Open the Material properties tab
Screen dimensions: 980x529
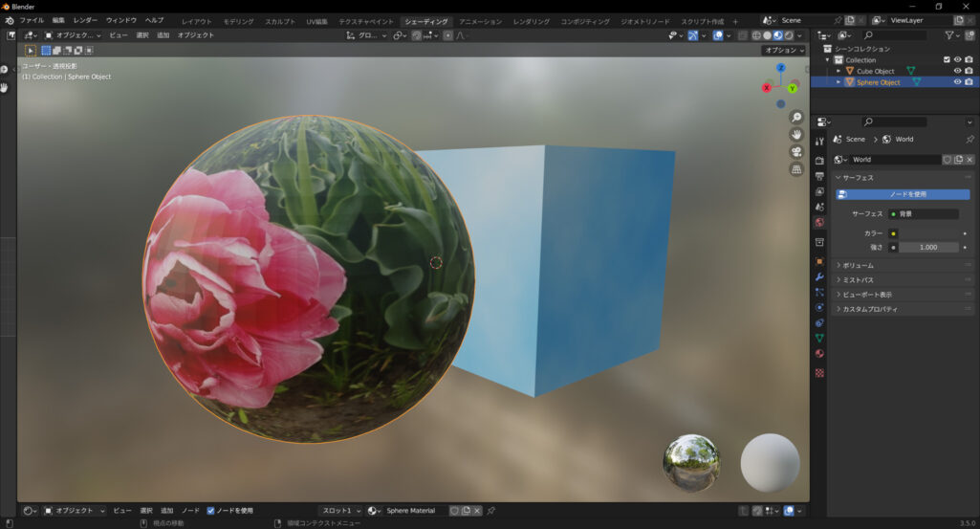point(819,353)
